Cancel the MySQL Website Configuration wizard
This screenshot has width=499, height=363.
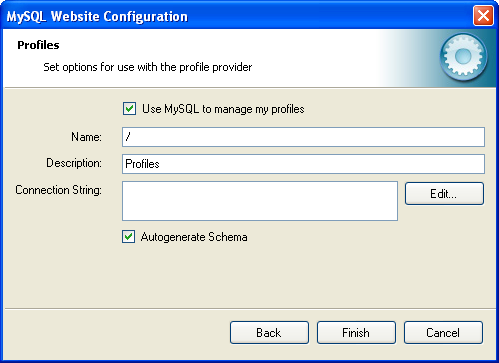(x=443, y=332)
